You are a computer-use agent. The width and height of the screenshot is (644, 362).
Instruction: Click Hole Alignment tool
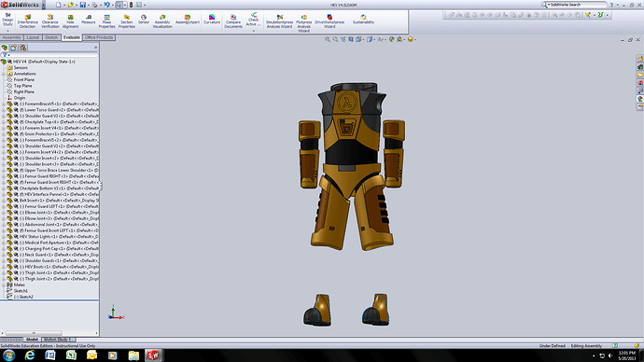[70, 21]
